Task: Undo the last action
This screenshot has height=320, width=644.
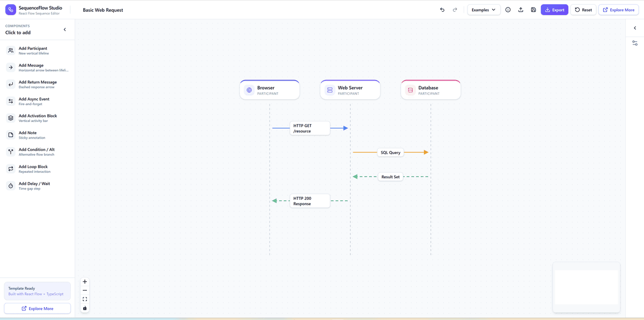Action: point(442,10)
